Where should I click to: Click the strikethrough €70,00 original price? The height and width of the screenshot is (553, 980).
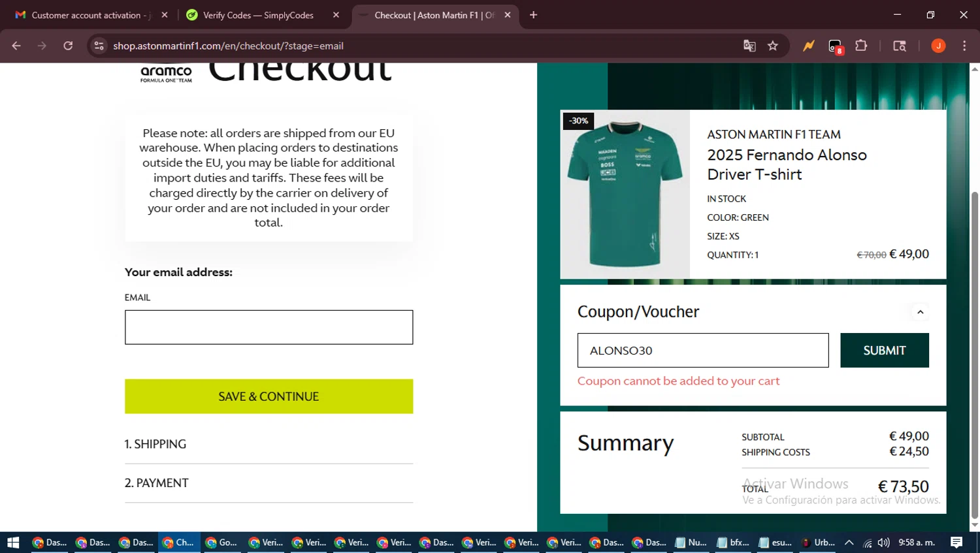tap(872, 255)
